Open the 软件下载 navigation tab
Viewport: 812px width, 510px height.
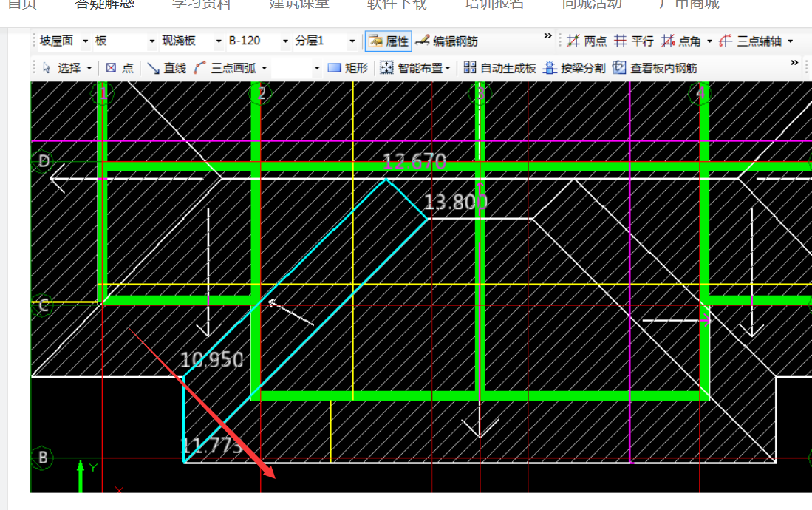[397, 4]
